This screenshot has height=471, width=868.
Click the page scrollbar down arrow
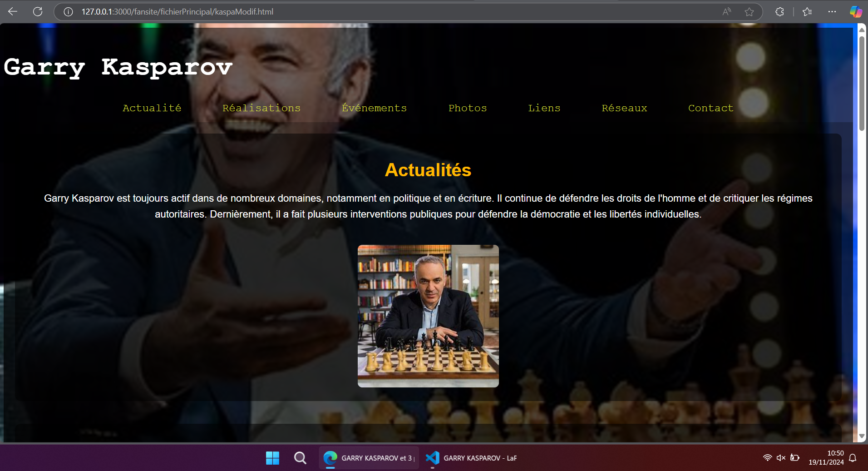(861, 436)
